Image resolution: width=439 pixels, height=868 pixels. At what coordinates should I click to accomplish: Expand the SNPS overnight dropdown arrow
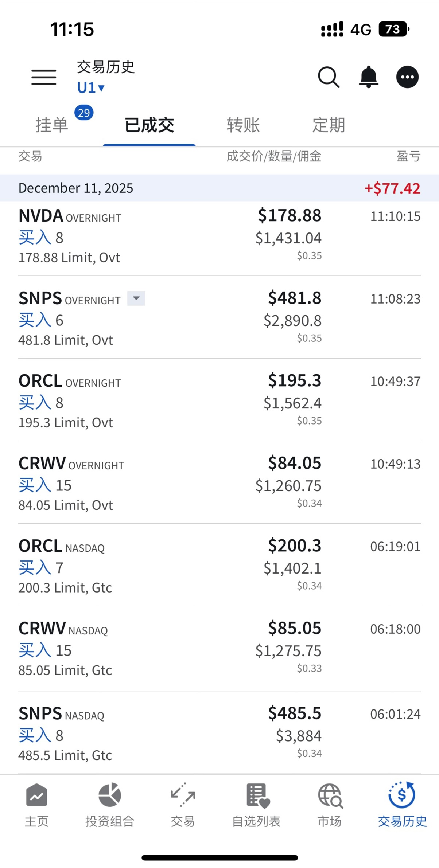(x=136, y=298)
